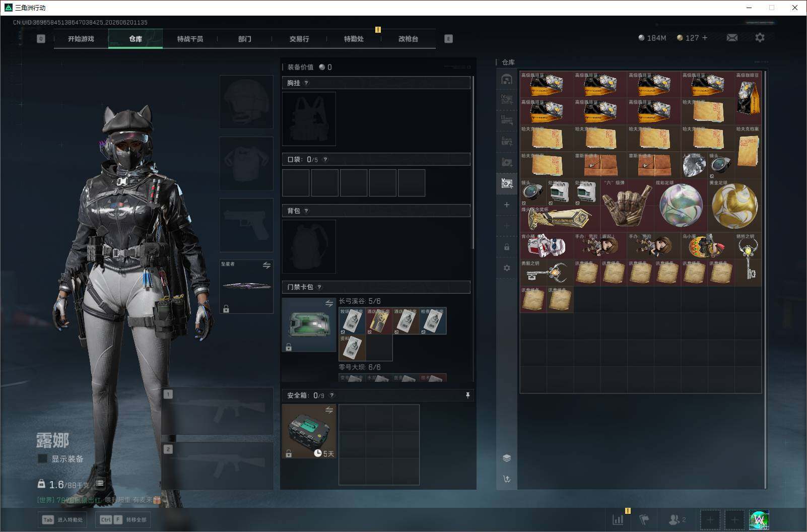This screenshot has height=532, width=807.
Task: Open the weight details list icon
Action: coord(100,484)
